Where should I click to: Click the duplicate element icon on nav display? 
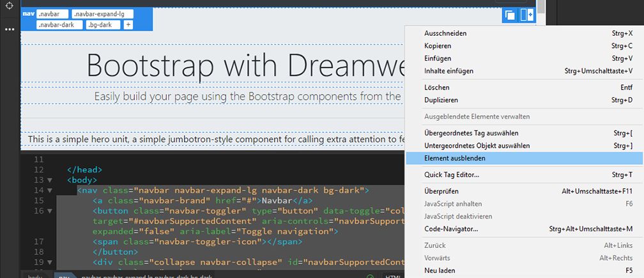tap(510, 15)
